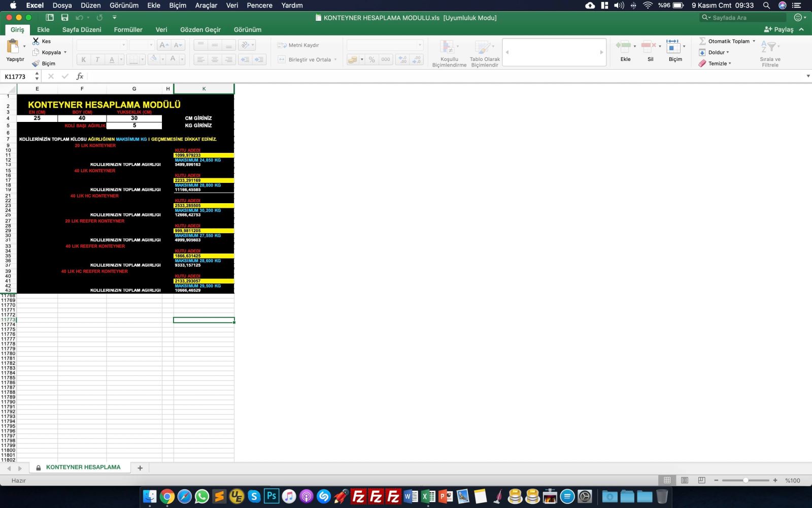Click the Yapıştır paste icon
Viewport: 812px width, 508px height.
pyautogui.click(x=13, y=47)
